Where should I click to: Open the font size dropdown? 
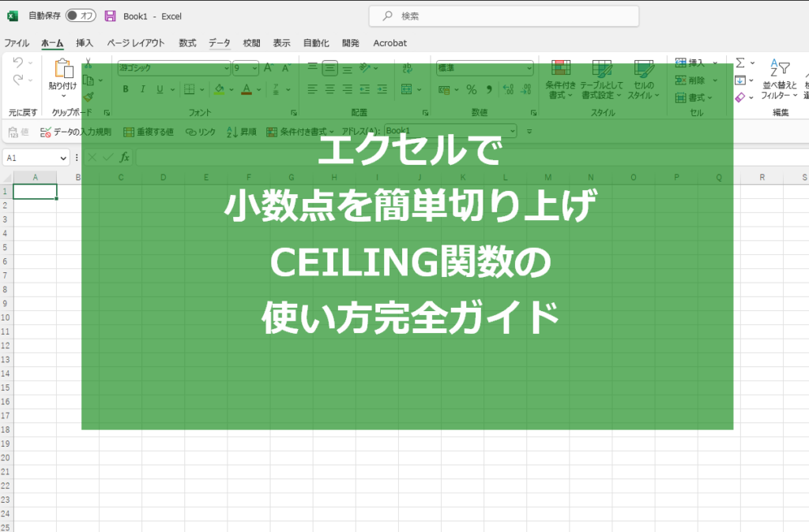point(255,68)
